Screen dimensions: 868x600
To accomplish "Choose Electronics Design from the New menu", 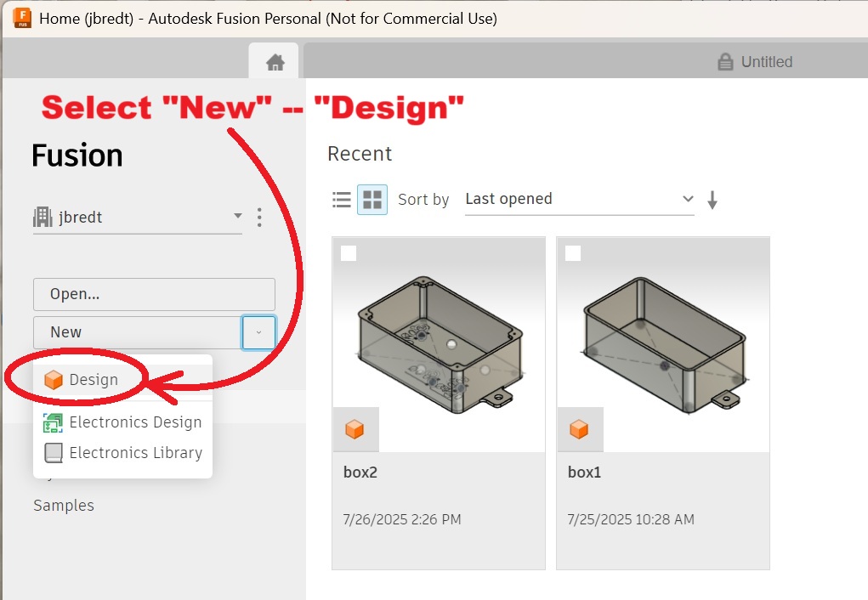I will [x=134, y=422].
